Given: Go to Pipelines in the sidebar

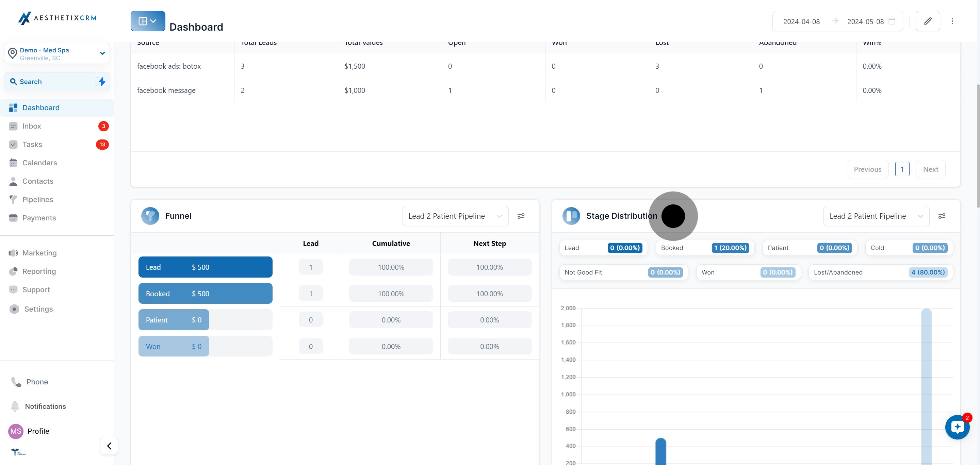Looking at the screenshot, I should coord(37,200).
